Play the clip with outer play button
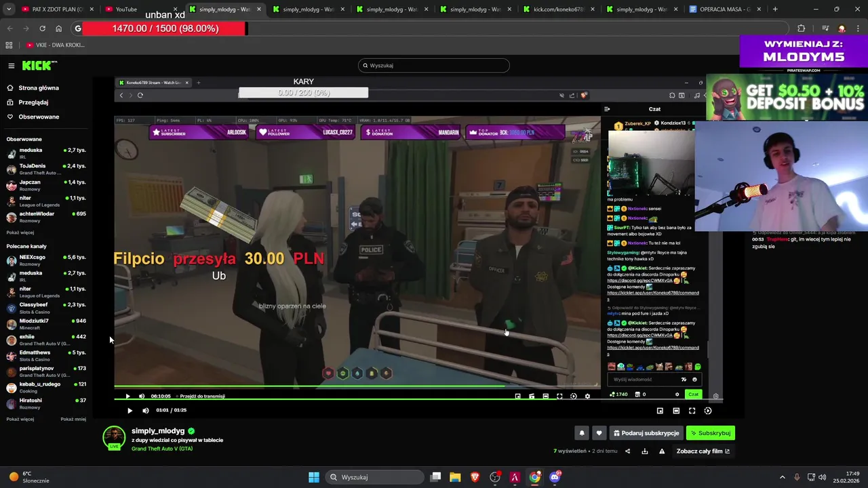 coord(130,411)
